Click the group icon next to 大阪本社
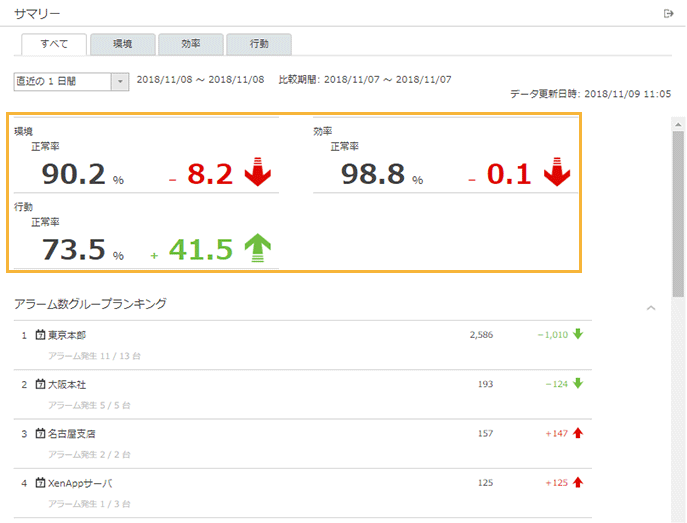This screenshot has width=687, height=523. [x=40, y=384]
